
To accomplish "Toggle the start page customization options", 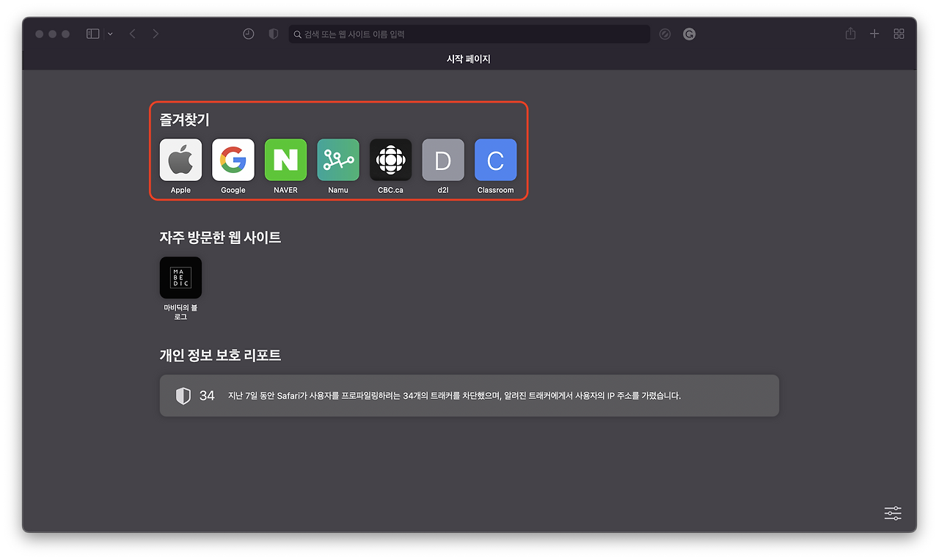I will pos(892,513).
